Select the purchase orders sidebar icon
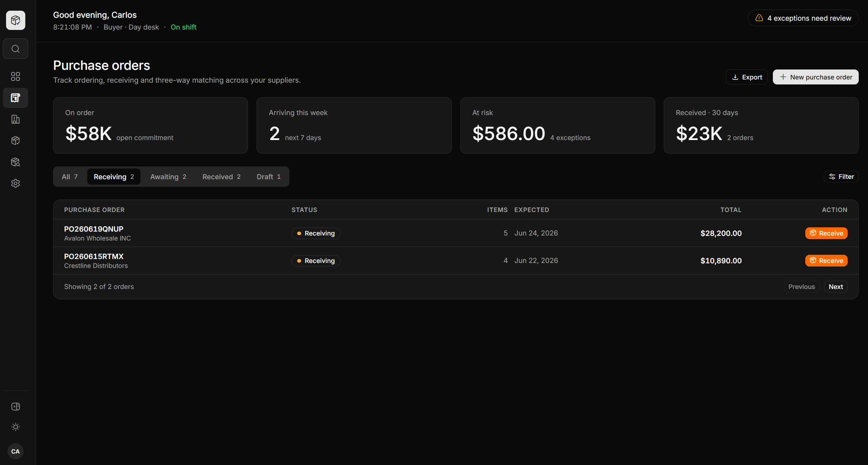This screenshot has width=868, height=465. tap(15, 98)
